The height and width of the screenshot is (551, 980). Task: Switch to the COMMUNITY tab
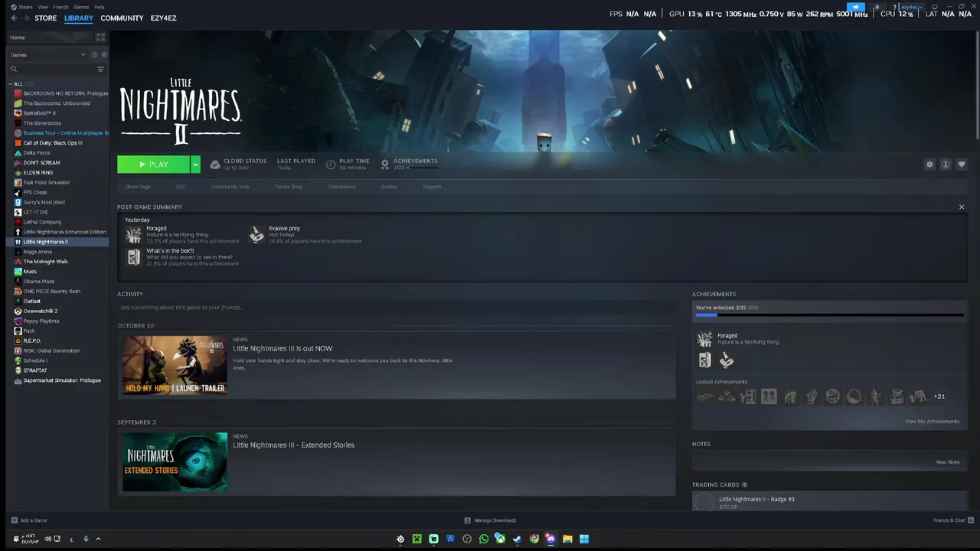click(122, 18)
